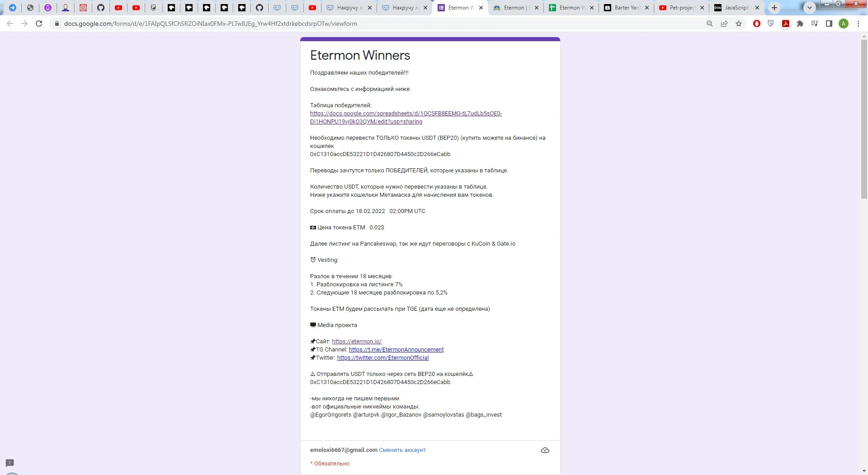Click the payment deadline line 18.02.2022
This screenshot has width=868, height=475.
point(368,211)
